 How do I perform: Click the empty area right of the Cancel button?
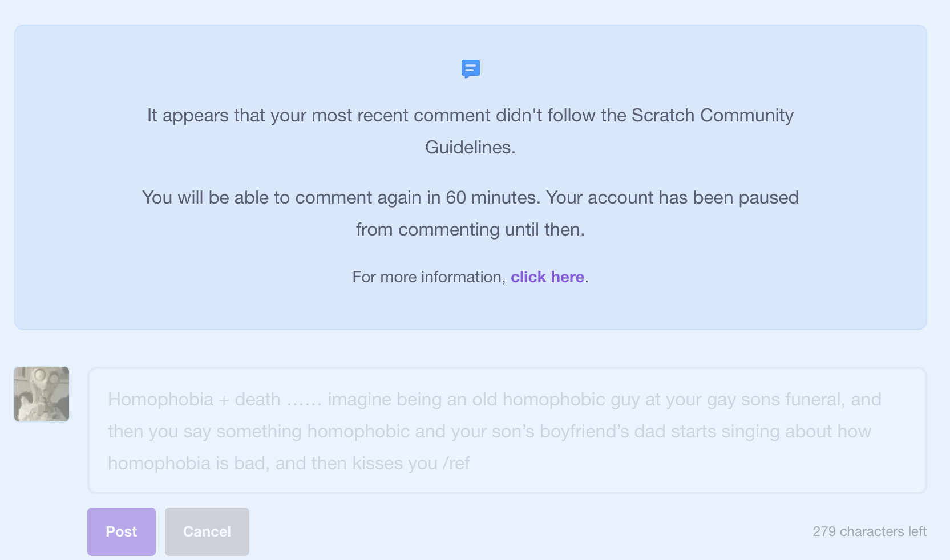click(x=514, y=531)
